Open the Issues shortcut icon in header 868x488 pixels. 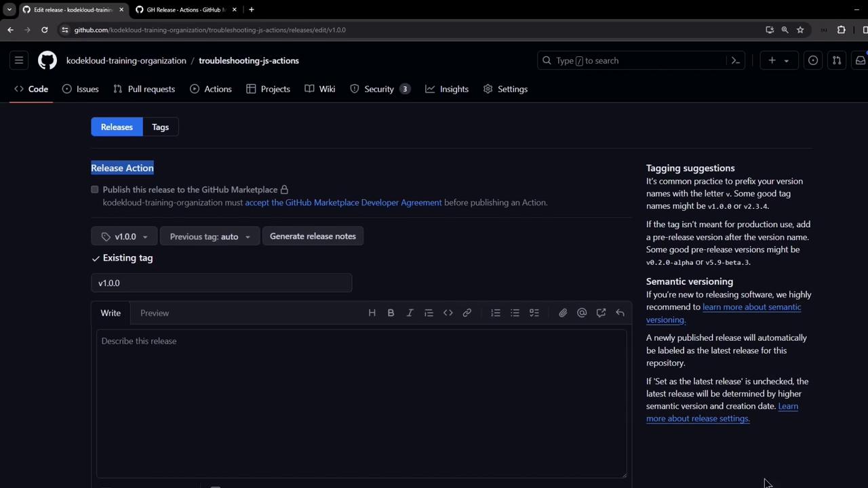coord(813,60)
